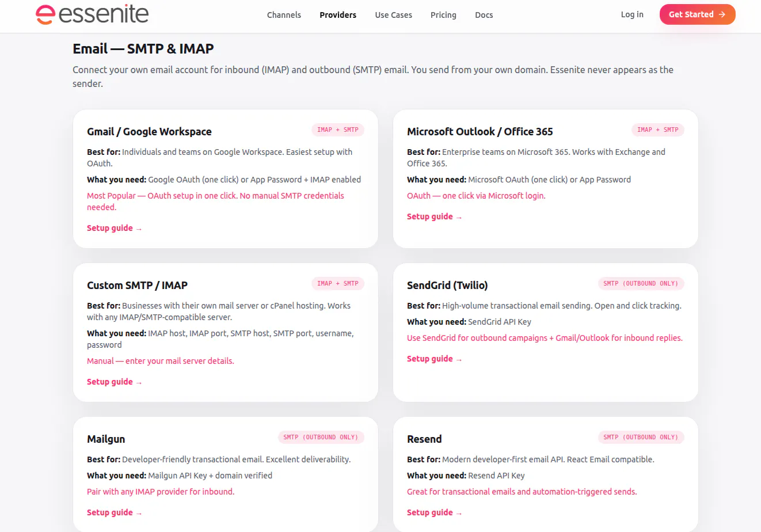Click Resend card's 'Best for: Modern developer-first' line
This screenshot has height=532, width=761.
coord(531,459)
